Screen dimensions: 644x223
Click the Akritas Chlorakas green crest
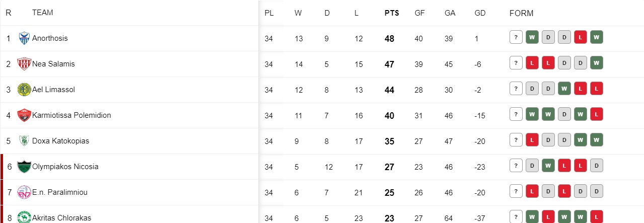tap(24, 217)
